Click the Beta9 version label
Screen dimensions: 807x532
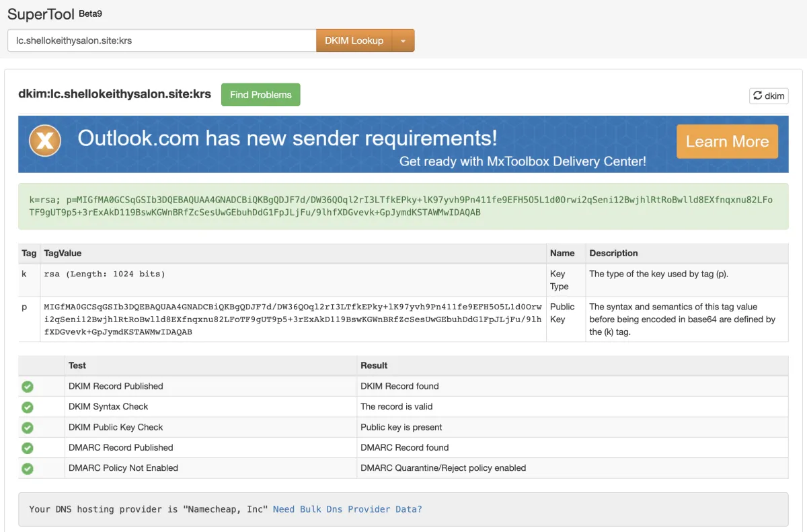pos(91,13)
